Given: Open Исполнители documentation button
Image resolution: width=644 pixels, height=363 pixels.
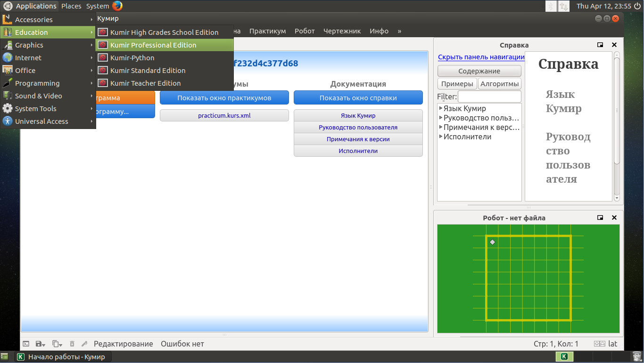Looking at the screenshot, I should (x=358, y=151).
